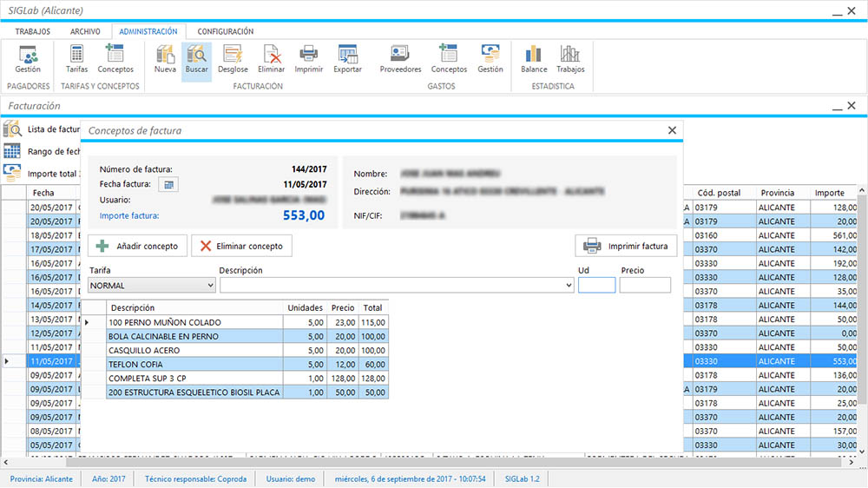
Task: Click the Imprimir factura button
Action: (x=626, y=246)
